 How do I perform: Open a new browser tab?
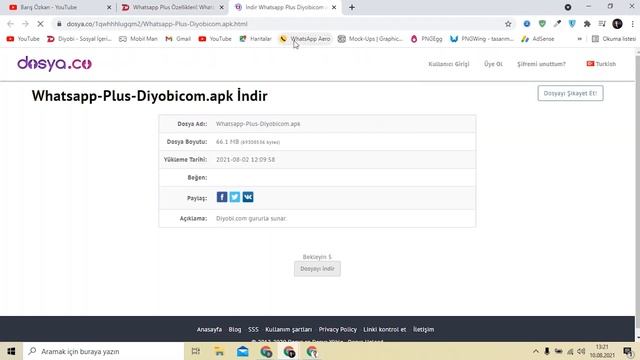click(352, 7)
